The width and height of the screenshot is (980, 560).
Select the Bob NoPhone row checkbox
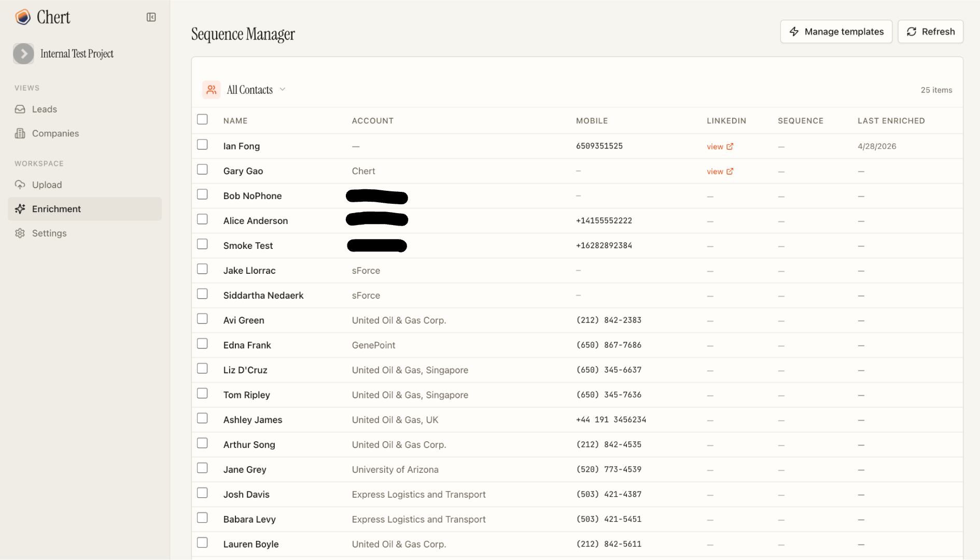tap(202, 194)
